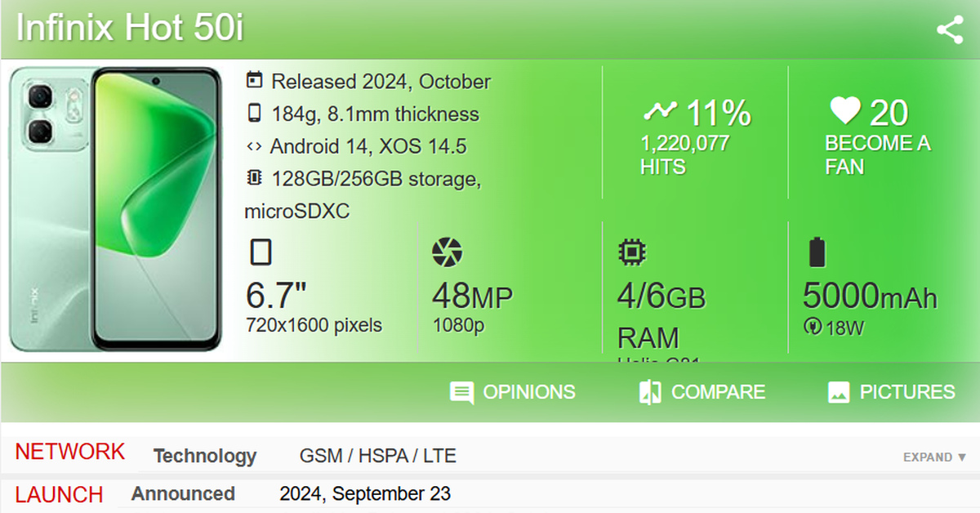Click the storage chip icon

point(255,178)
